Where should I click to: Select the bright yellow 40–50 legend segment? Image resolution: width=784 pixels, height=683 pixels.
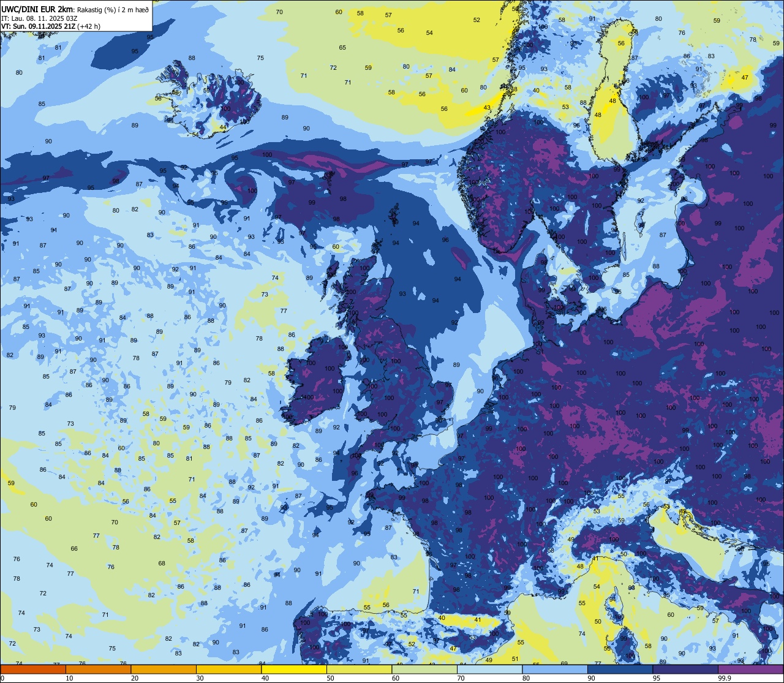click(294, 669)
